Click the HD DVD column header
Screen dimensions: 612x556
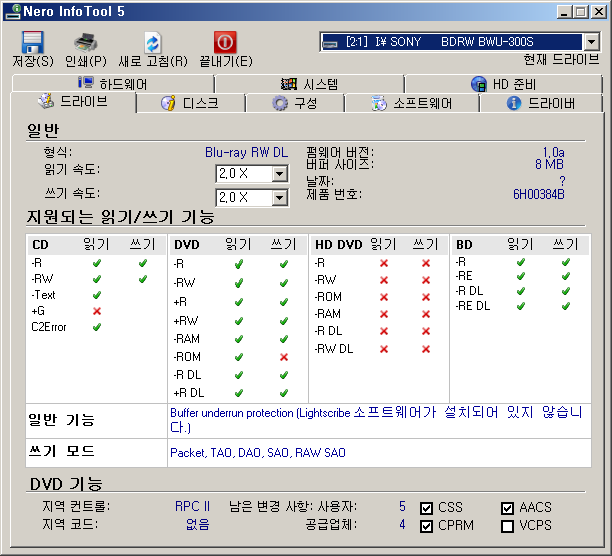(338, 245)
